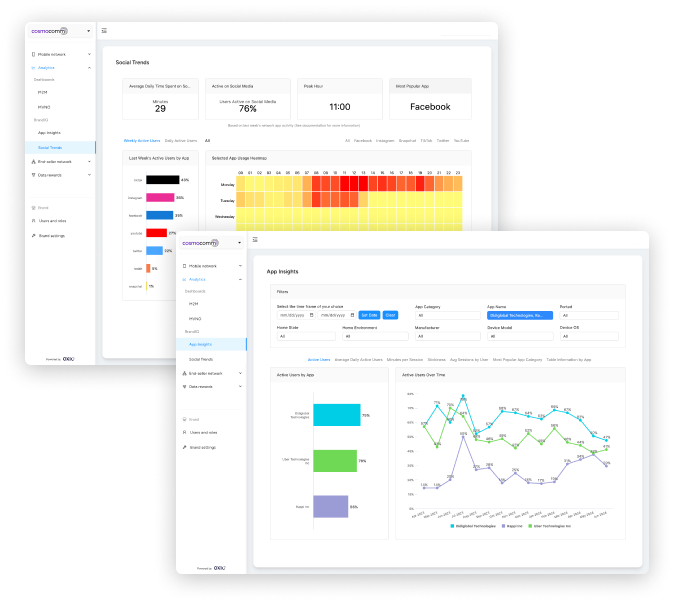Screen dimensions: 674x604
Task: Switch to Most Popular App Category tab
Action: tap(517, 359)
